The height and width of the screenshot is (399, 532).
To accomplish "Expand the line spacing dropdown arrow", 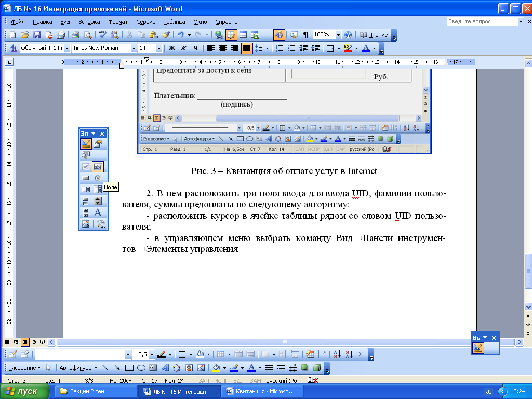I will click(268, 48).
